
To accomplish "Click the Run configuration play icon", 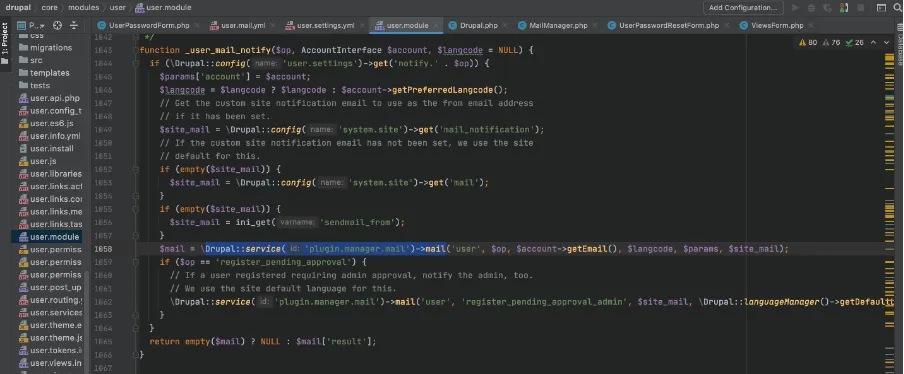I will [796, 8].
